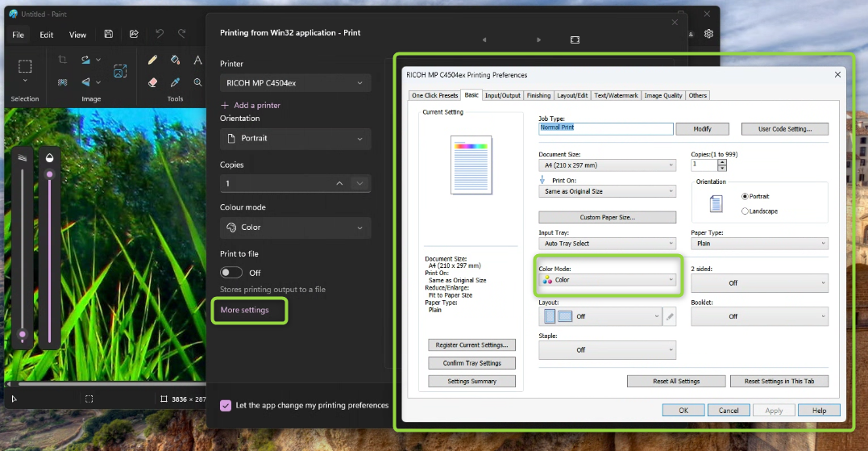The width and height of the screenshot is (868, 451).
Task: Open the Colour mode dropdown in Print dialog
Action: (296, 228)
